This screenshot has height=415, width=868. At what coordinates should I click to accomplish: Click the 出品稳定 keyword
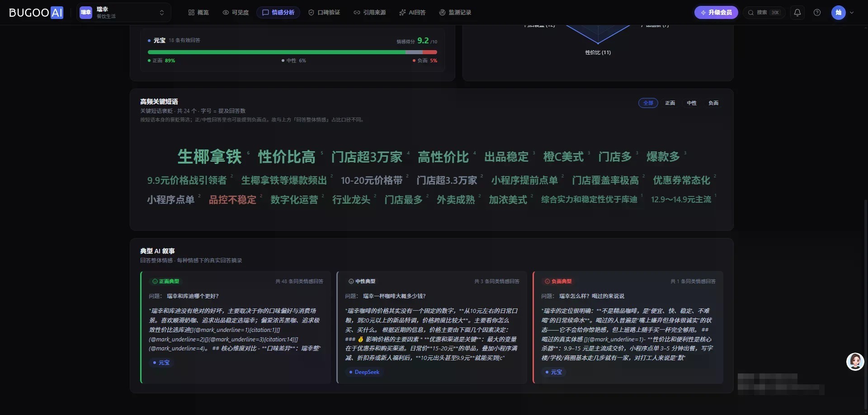pos(506,157)
